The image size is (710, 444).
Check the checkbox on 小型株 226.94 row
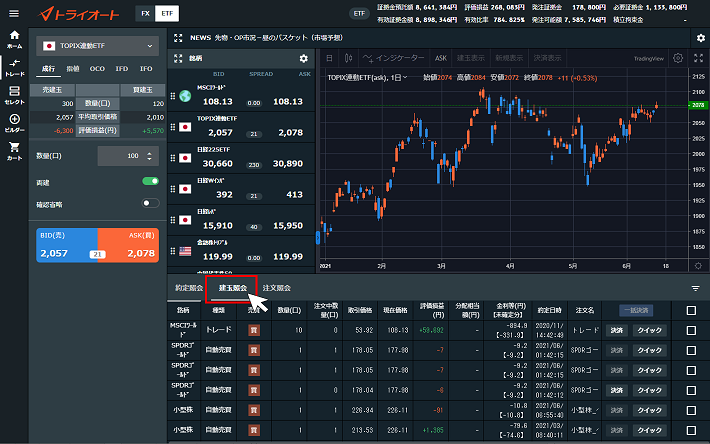tap(691, 410)
